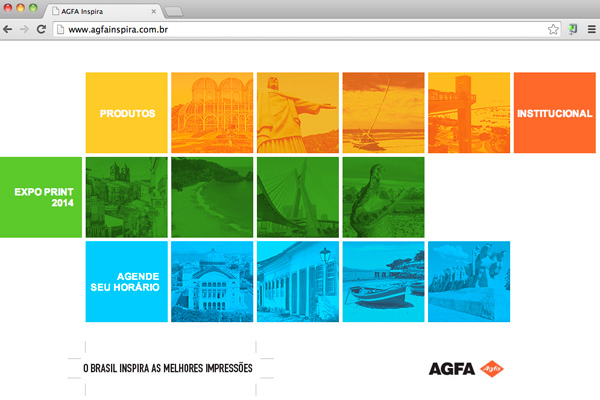
Task: Focus the address bar with agfainspira URL
Action: 307,29
